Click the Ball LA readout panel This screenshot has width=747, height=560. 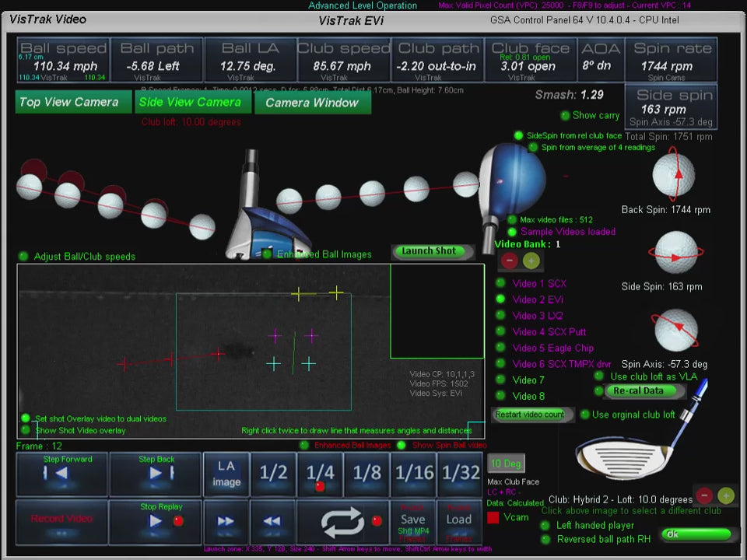pyautogui.click(x=250, y=60)
